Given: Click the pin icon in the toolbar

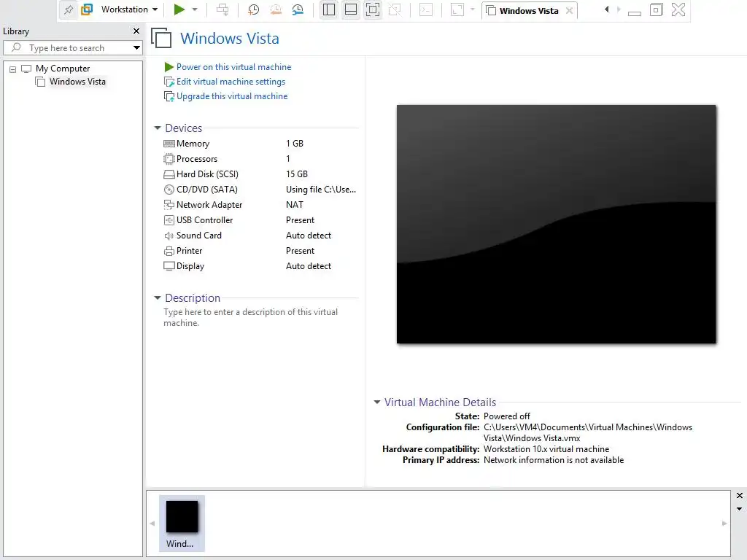Looking at the screenshot, I should 69,9.
